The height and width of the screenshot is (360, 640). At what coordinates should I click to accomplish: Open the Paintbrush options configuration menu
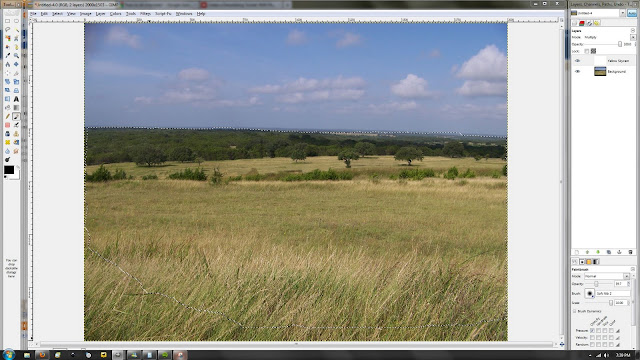pos(633,269)
